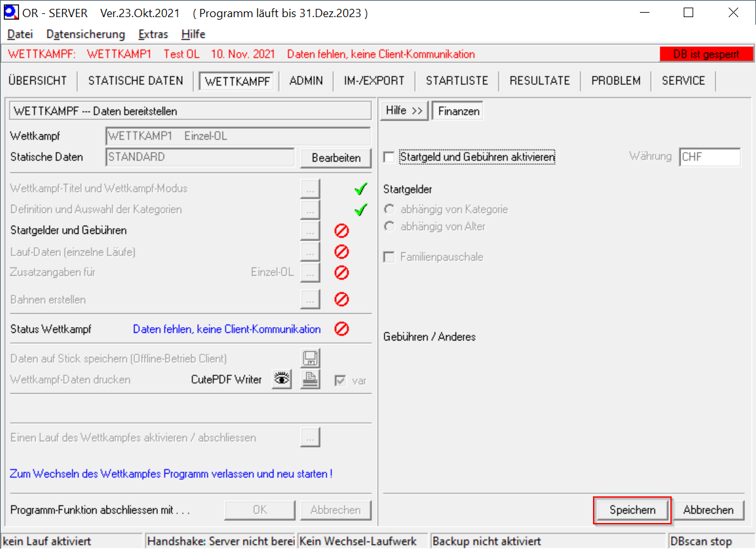Select radio option abhängig von Alter
The height and width of the screenshot is (549, 756).
pyautogui.click(x=389, y=226)
